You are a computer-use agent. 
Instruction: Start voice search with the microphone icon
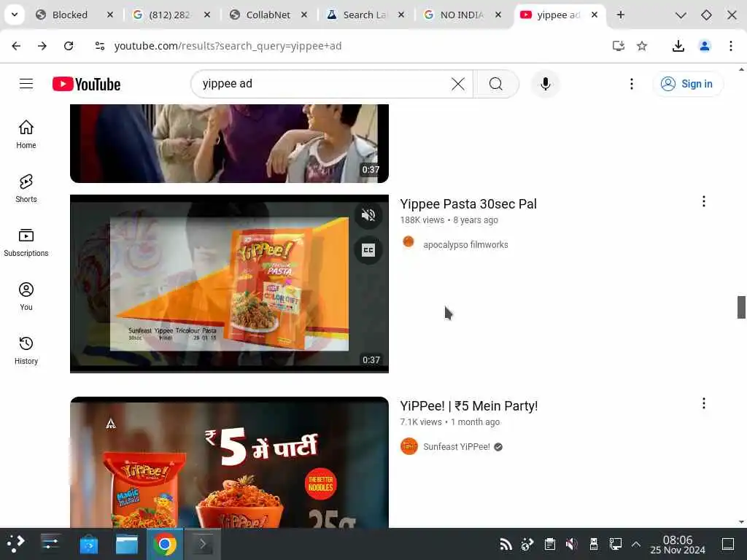[546, 84]
